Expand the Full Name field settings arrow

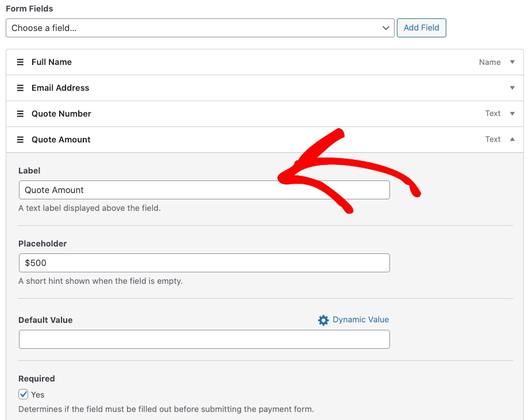click(512, 62)
